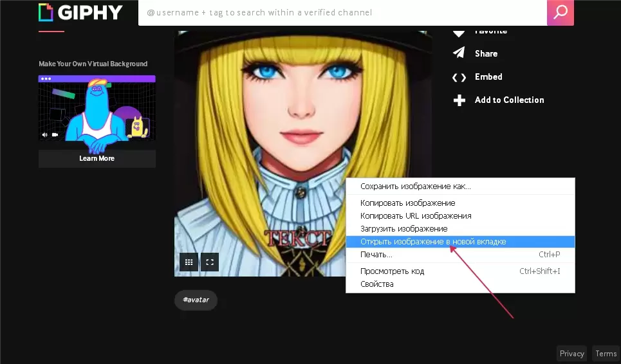Click the grid icon on the GIF
Image resolution: width=621 pixels, height=364 pixels.
tap(189, 262)
